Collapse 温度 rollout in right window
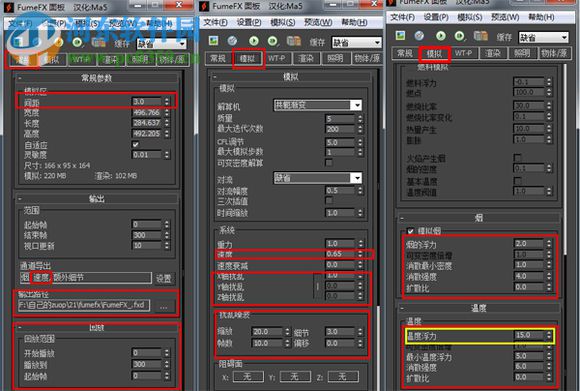Viewport: 580px width, 391px height. (478, 308)
